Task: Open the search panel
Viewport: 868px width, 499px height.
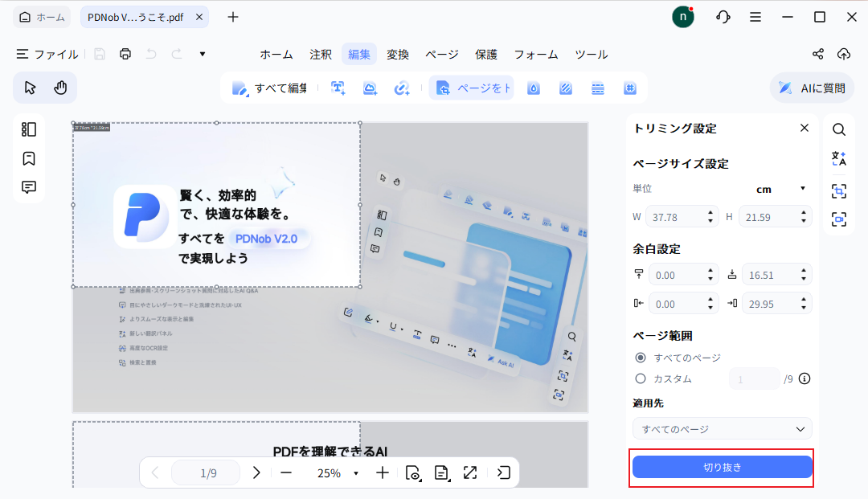Action: click(x=839, y=129)
